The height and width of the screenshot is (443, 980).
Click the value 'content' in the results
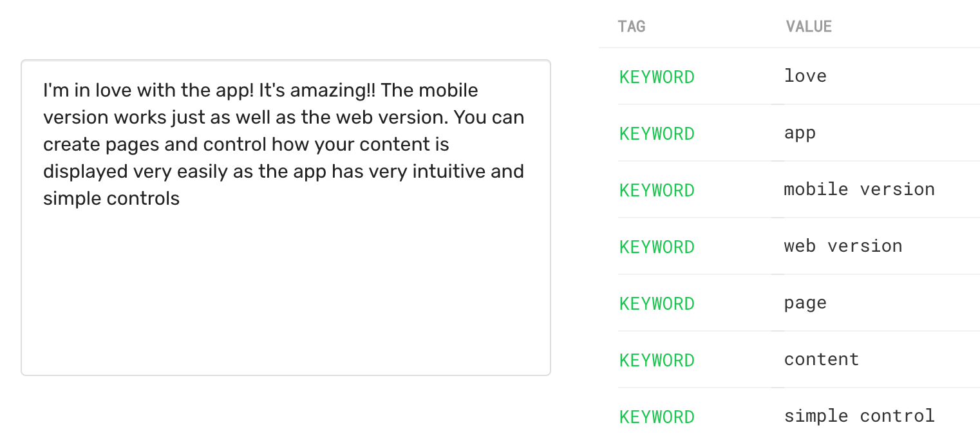(821, 359)
